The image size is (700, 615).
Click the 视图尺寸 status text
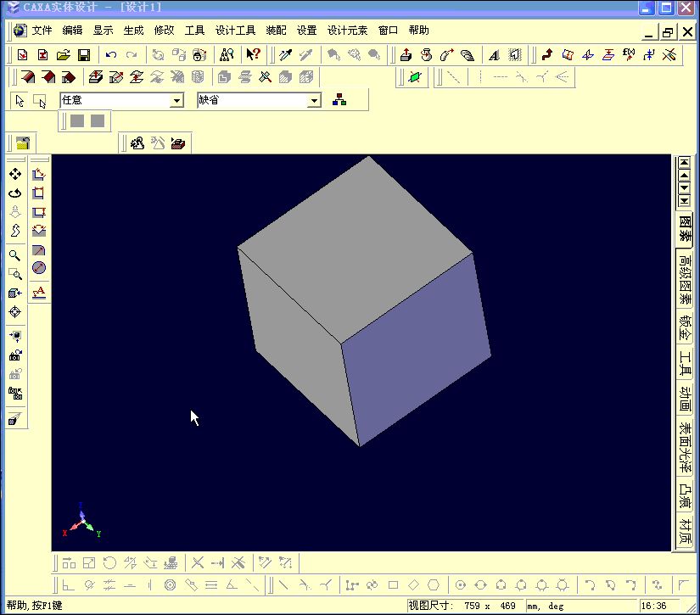430,606
